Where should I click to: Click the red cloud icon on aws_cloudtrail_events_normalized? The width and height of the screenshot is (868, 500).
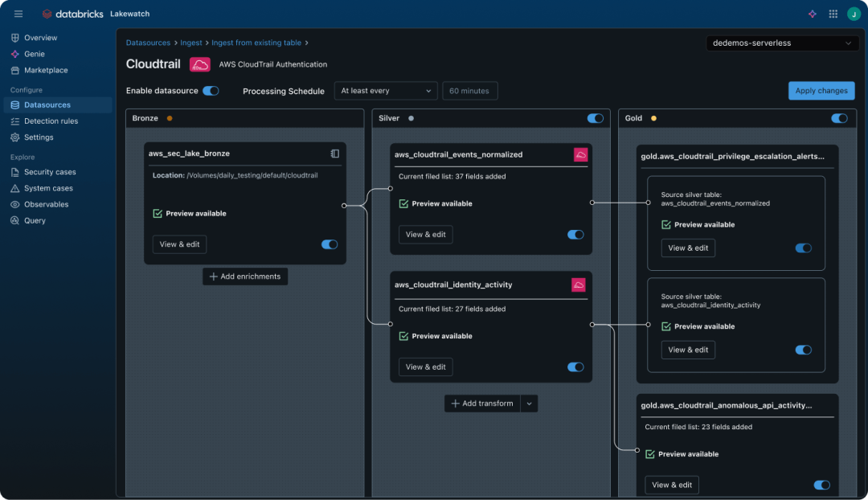pyautogui.click(x=580, y=154)
